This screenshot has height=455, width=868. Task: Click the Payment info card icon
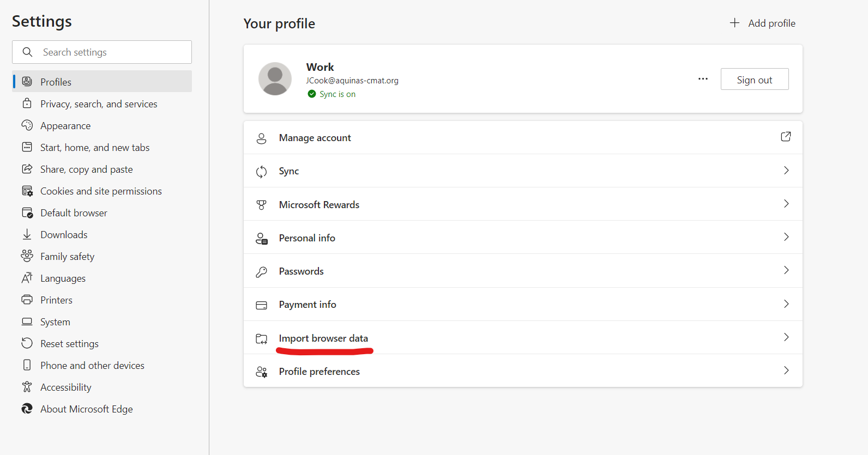pos(261,305)
